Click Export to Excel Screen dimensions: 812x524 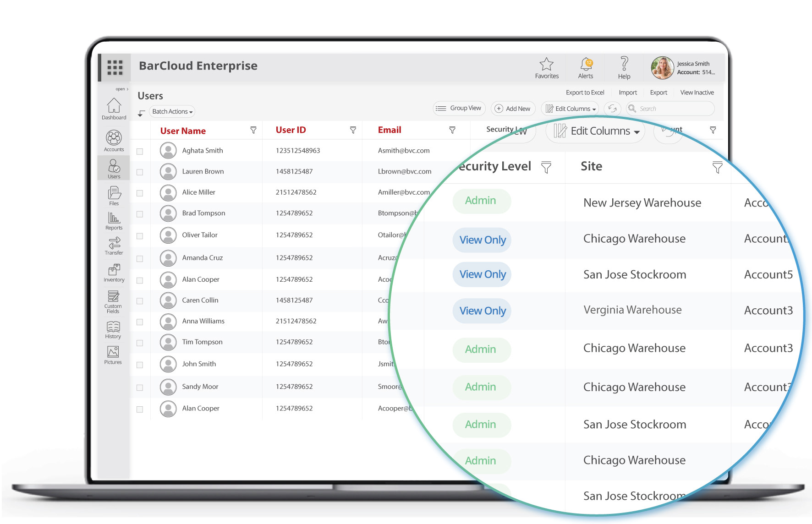click(x=585, y=93)
